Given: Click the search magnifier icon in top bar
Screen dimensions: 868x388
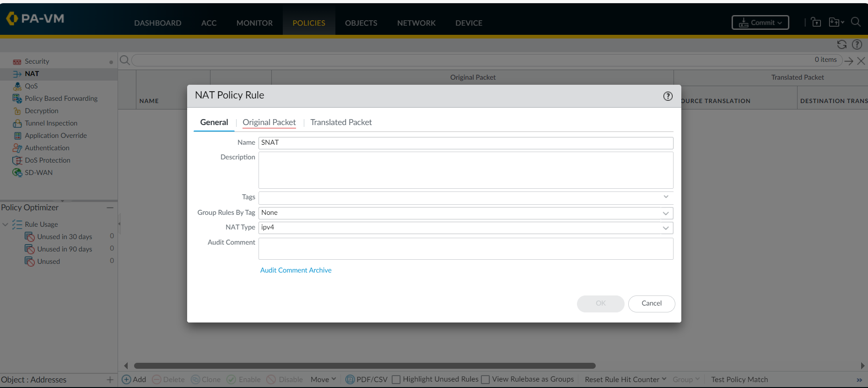Looking at the screenshot, I should tap(855, 22).
